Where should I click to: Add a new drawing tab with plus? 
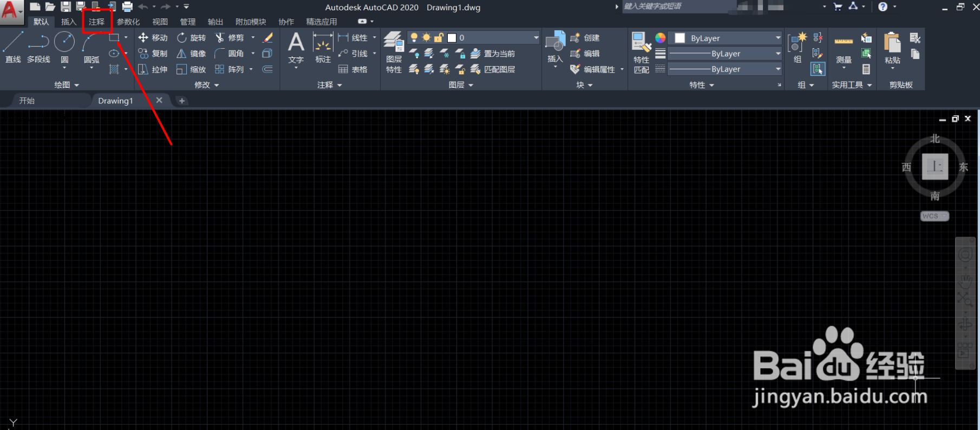point(182,101)
